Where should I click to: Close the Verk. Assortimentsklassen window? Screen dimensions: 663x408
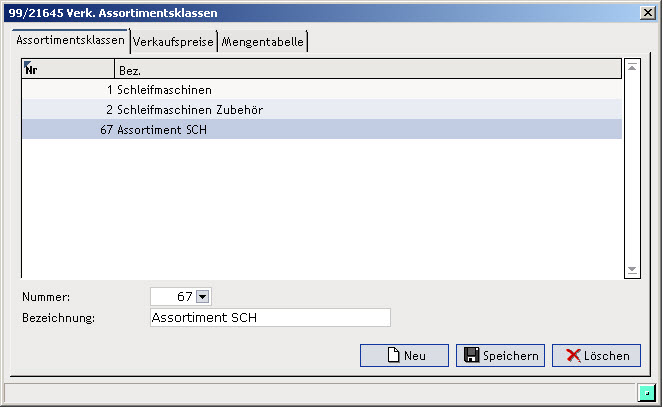(648, 13)
